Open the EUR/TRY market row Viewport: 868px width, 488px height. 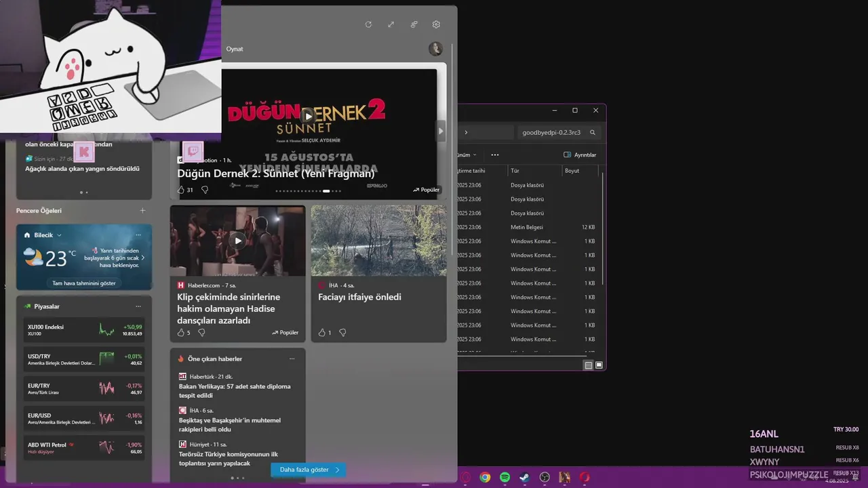point(84,389)
